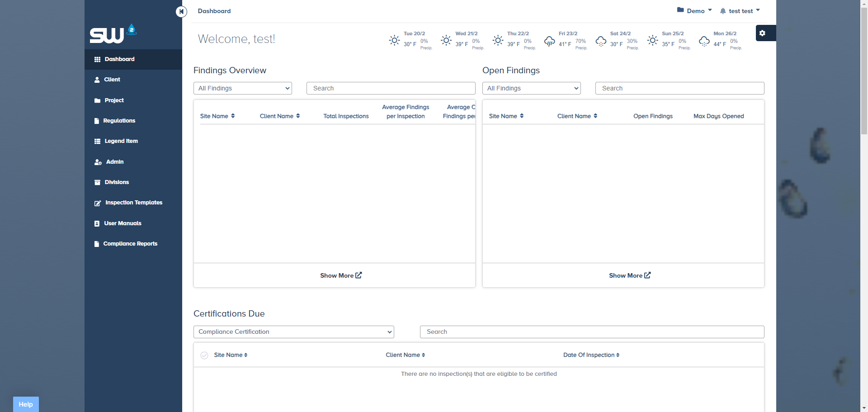Open the settings gear panel
The height and width of the screenshot is (412, 868).
tap(763, 33)
